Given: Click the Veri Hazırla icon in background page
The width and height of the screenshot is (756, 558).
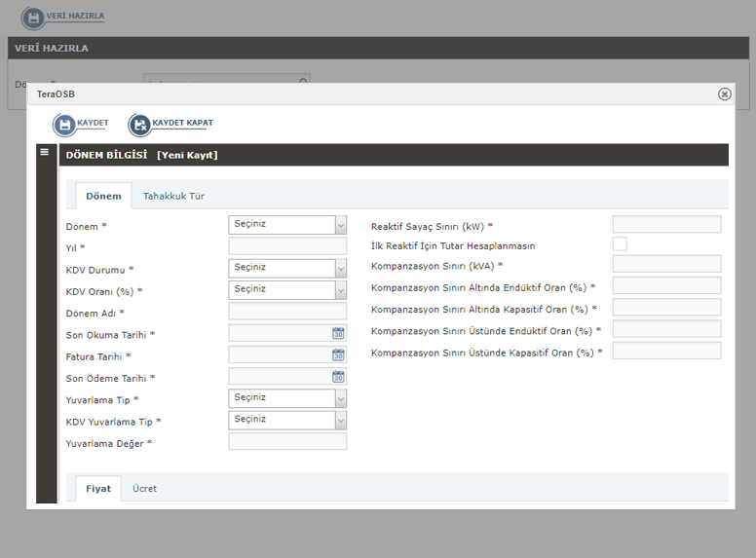Looking at the screenshot, I should [33, 19].
